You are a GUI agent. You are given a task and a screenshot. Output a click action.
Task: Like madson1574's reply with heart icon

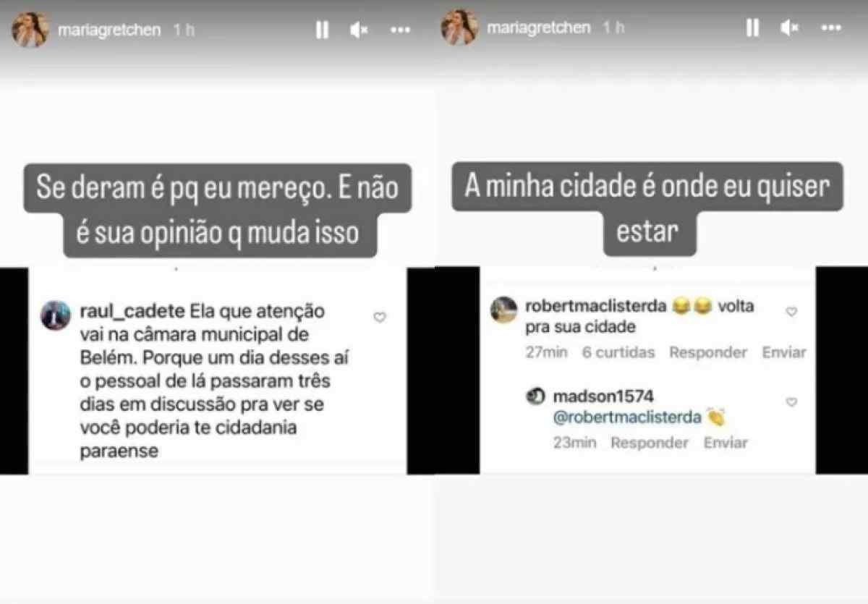click(791, 402)
